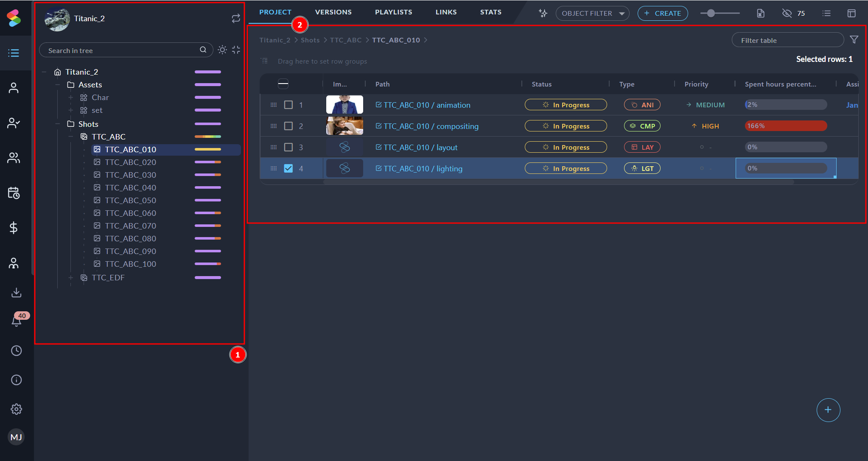Collapse the Assets folder in tree
Screen dimensions: 868x461
coord(58,85)
